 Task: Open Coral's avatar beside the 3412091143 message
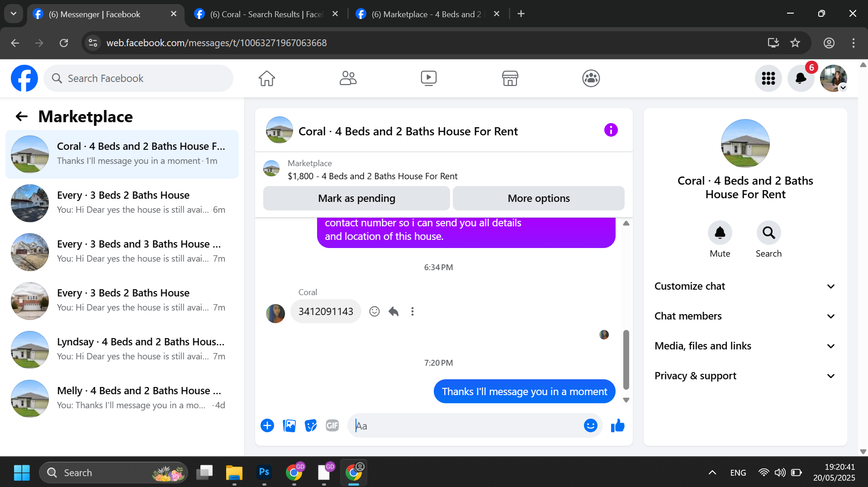pyautogui.click(x=275, y=313)
